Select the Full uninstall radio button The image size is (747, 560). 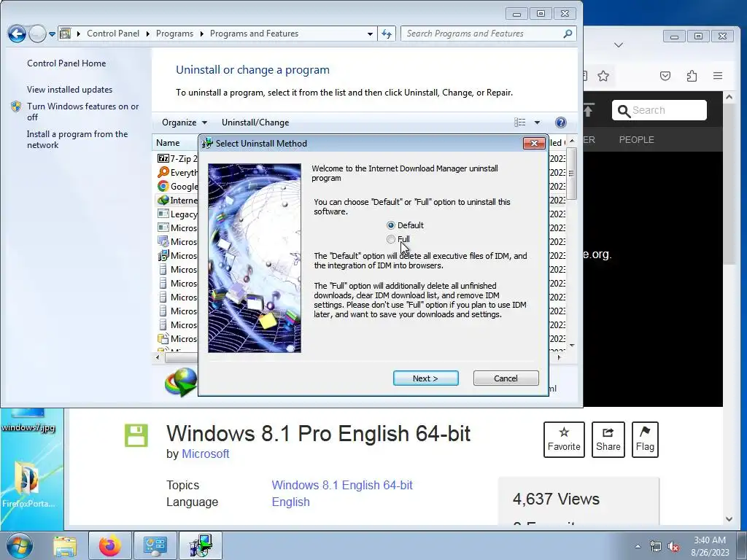coord(391,239)
